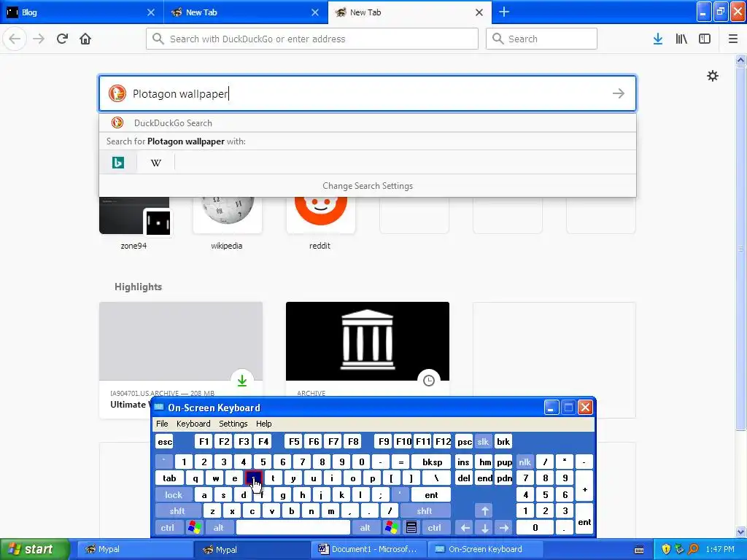Switch to Document1 - Microsoft Word in taskbar
The width and height of the screenshot is (747, 560).
click(368, 549)
